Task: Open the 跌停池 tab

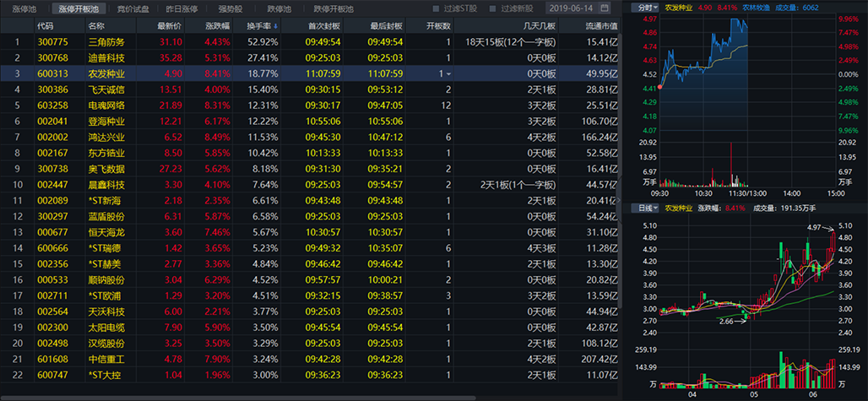Action: 279,8
